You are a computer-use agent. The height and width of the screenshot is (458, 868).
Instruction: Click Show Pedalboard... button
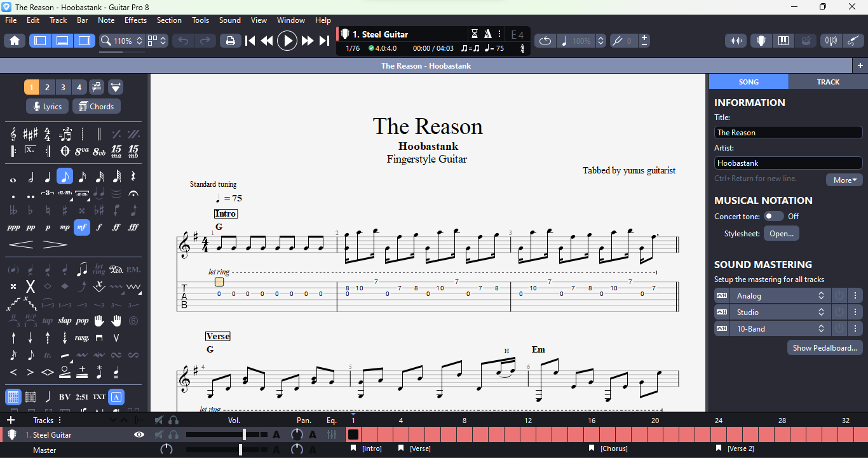[x=825, y=348]
